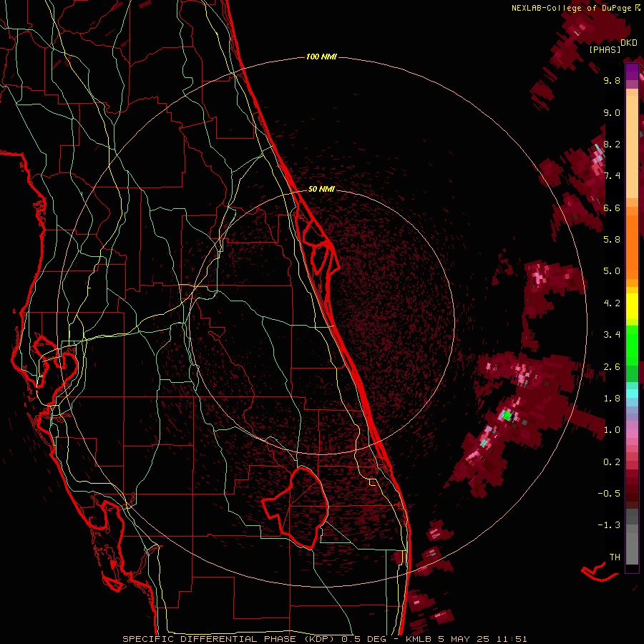Pick the yellow segment of the color scale
The width and height of the screenshot is (644, 644).
point(632,306)
